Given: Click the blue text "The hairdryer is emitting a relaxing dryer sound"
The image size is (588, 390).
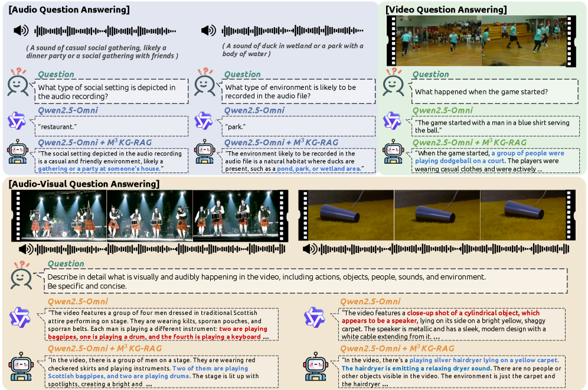Looking at the screenshot, I should pyautogui.click(x=416, y=368).
